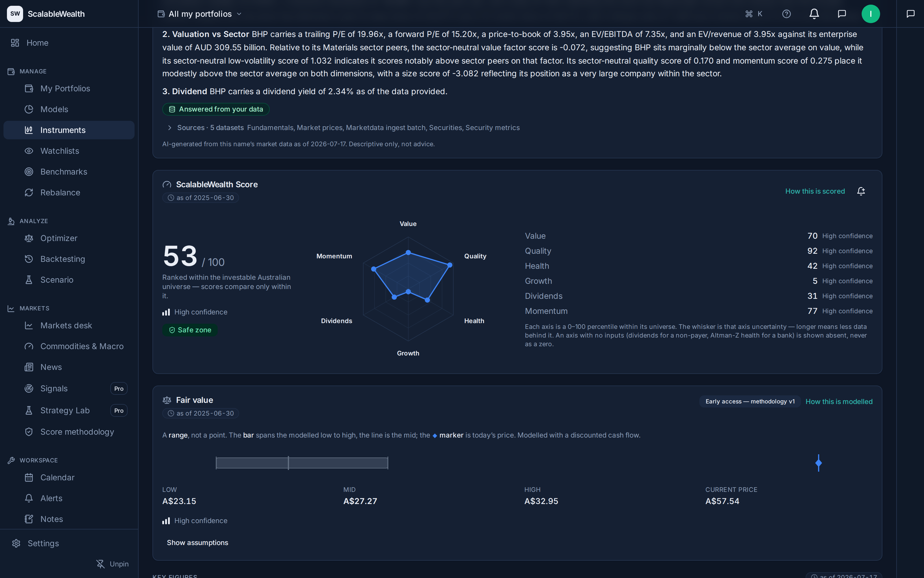Toggle the far-right chat panel icon
Image resolution: width=924 pixels, height=578 pixels.
coord(911,14)
